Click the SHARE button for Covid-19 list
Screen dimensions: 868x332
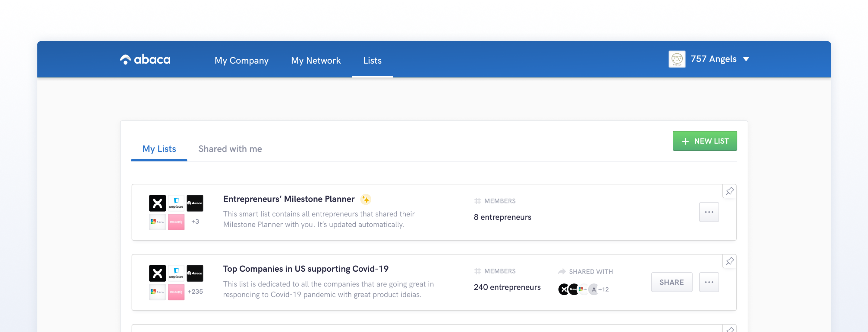tap(671, 282)
